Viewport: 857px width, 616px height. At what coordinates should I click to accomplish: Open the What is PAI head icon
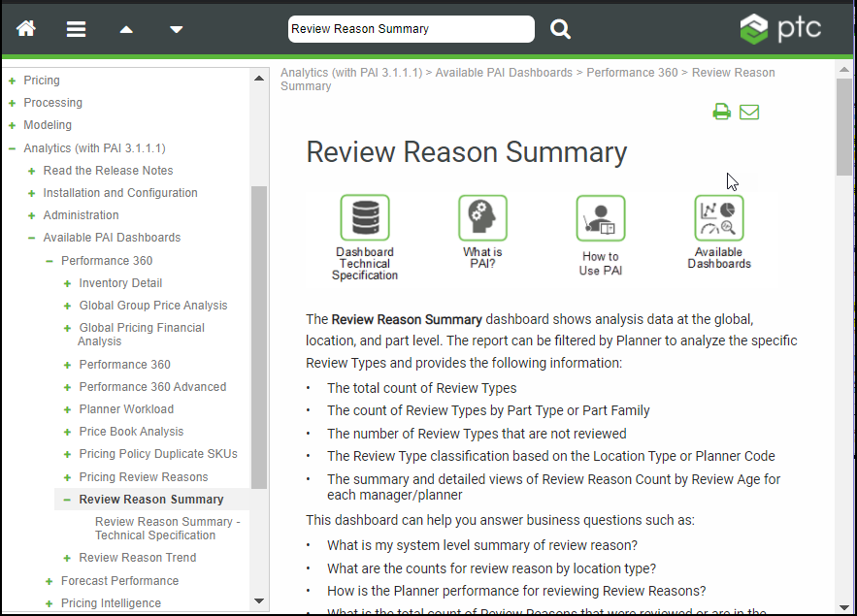pos(482,217)
